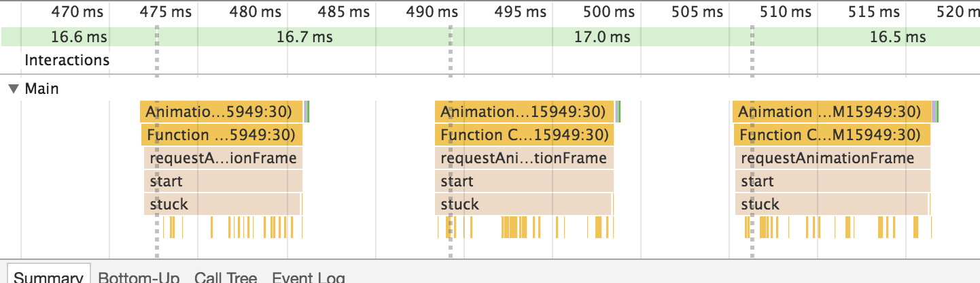Select the full 'requestAnimationFrame' flame bar
Viewport: 980px width, 283px height.
(x=833, y=158)
